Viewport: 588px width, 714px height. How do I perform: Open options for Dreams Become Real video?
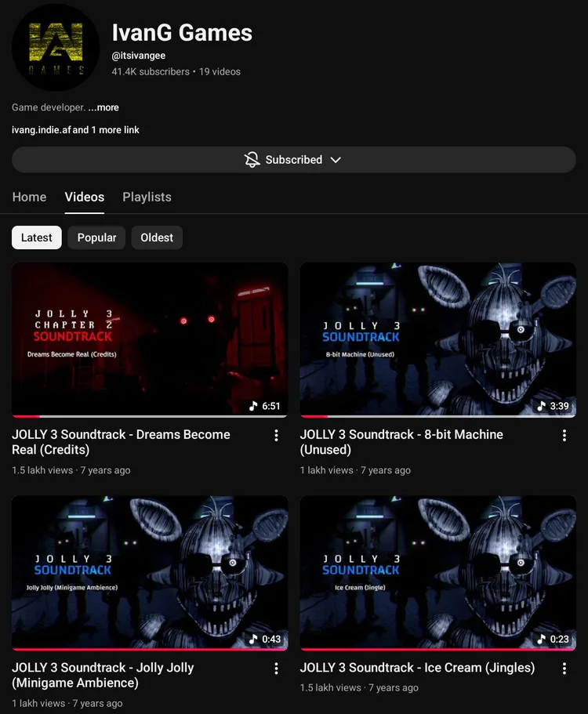click(x=276, y=436)
